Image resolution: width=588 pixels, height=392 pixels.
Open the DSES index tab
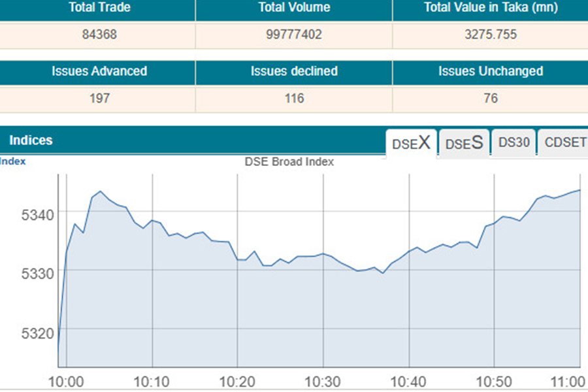(464, 143)
